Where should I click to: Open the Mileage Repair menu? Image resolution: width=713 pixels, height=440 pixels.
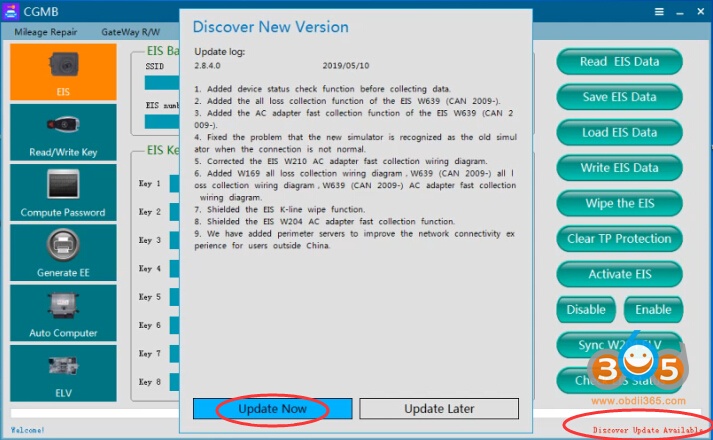pos(45,32)
